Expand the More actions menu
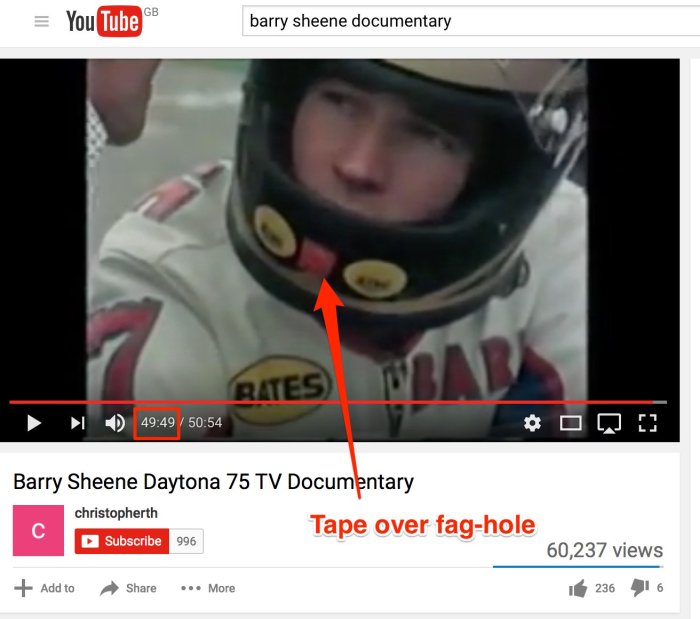700x619 pixels. (208, 588)
